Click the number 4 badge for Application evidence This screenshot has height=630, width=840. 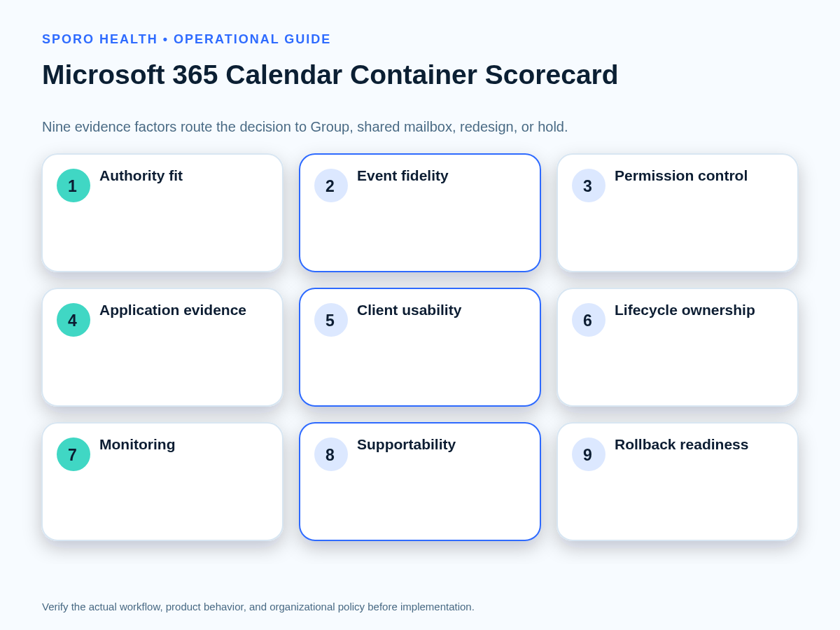tap(73, 320)
